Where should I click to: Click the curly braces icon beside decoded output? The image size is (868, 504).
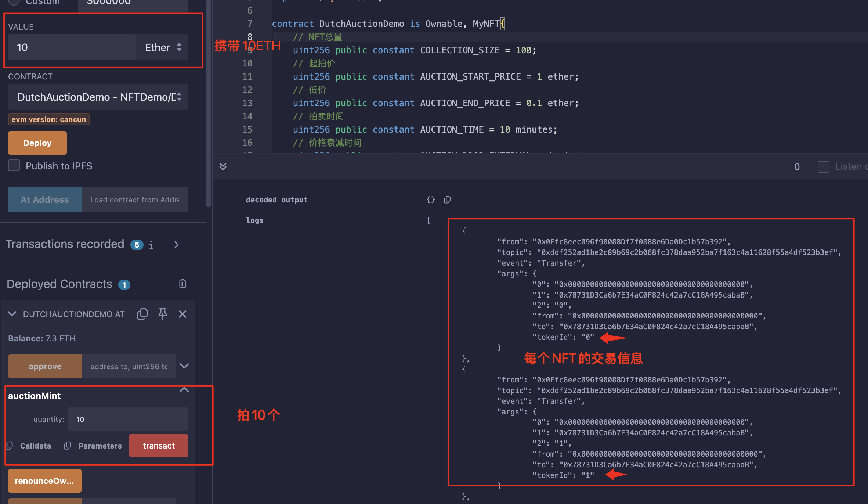tap(431, 200)
